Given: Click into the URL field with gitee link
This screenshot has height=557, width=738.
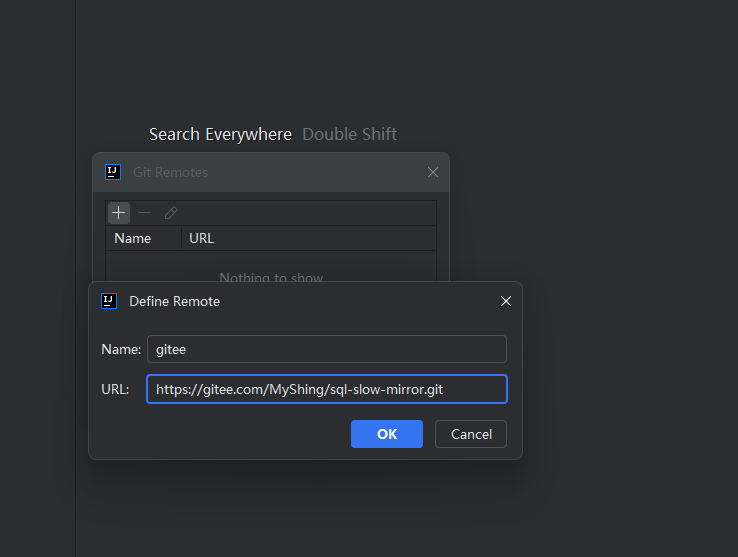Looking at the screenshot, I should [326, 389].
